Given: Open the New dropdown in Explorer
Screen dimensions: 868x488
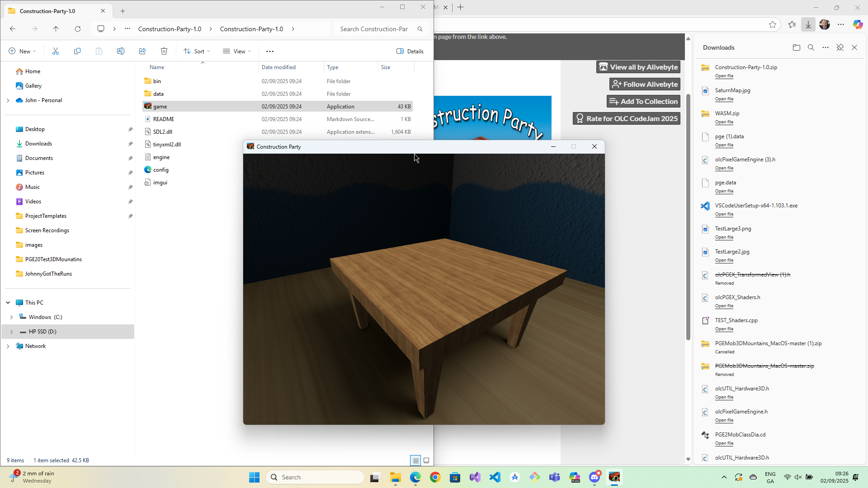Looking at the screenshot, I should pos(22,52).
